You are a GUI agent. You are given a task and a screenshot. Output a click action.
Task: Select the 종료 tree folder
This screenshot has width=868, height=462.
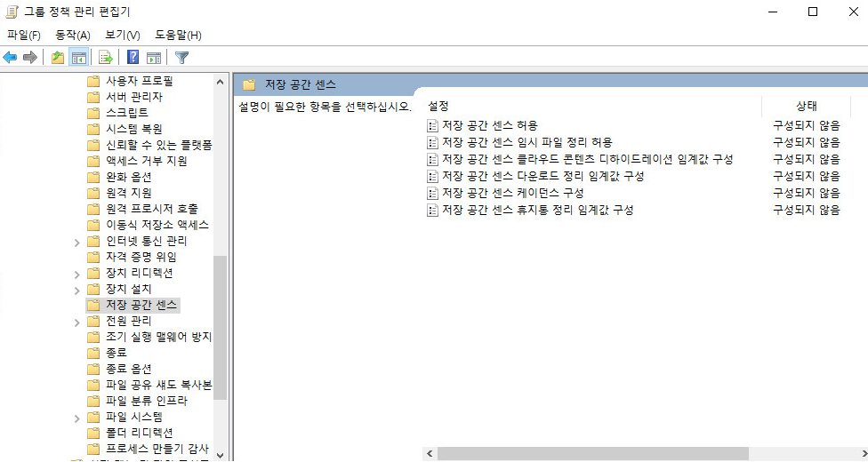pyautogui.click(x=117, y=353)
